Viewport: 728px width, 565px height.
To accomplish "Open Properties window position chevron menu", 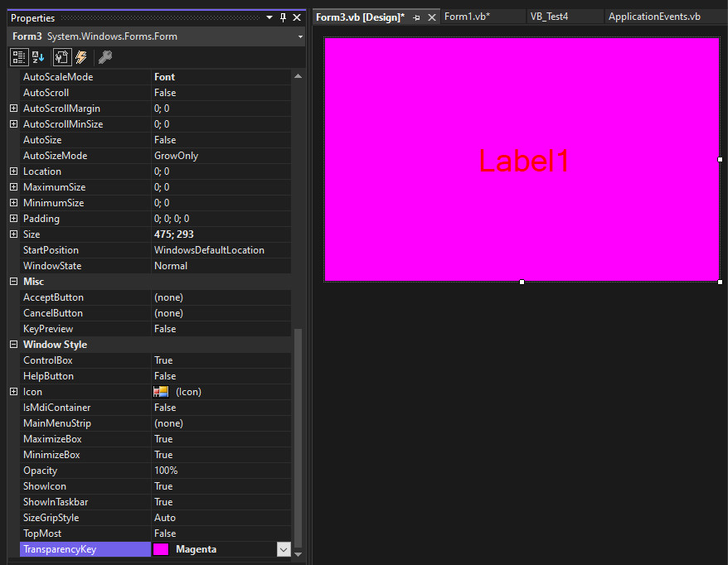I will (x=269, y=17).
